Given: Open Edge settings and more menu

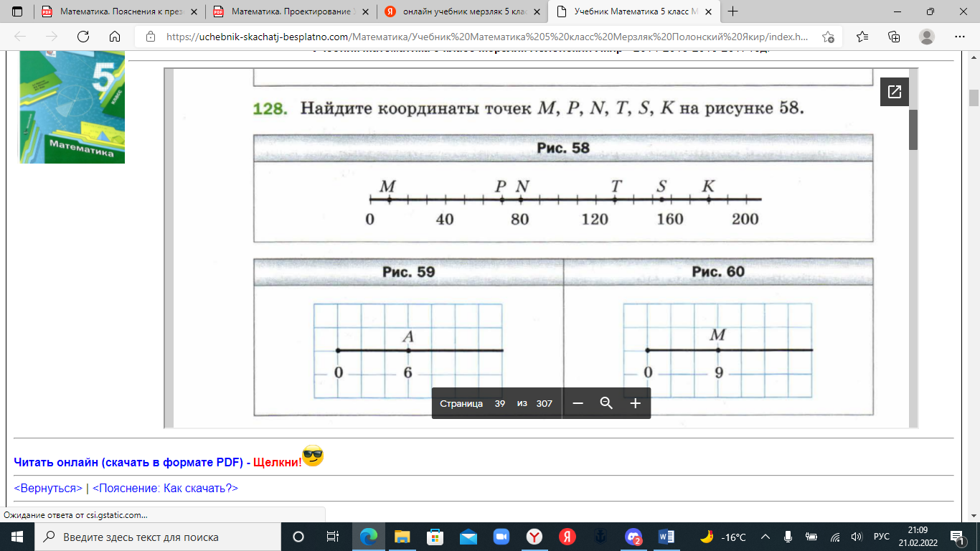Looking at the screenshot, I should click(x=959, y=37).
